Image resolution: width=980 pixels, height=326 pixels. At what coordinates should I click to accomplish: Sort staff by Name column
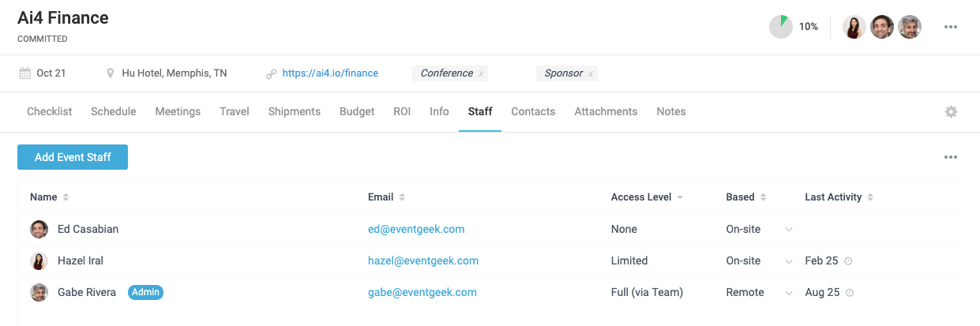[x=49, y=197]
